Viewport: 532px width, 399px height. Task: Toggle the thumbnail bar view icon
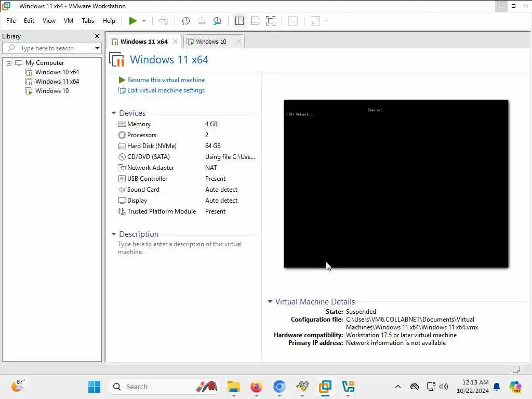255,21
